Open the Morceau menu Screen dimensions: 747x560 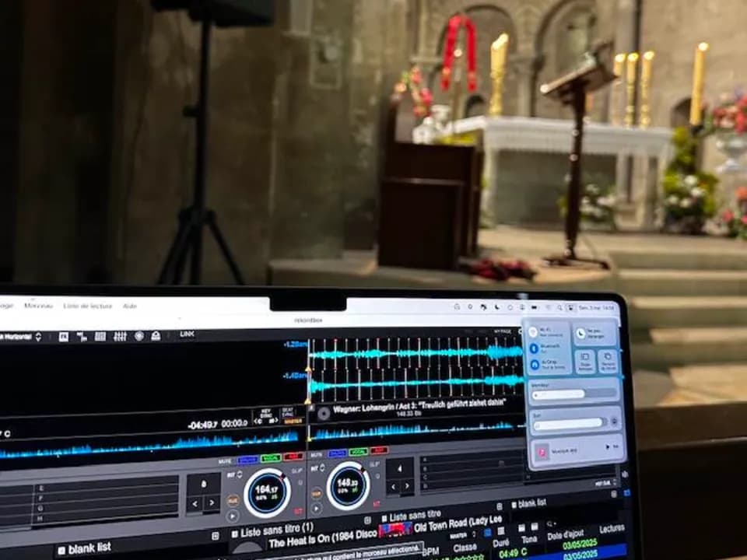point(38,306)
